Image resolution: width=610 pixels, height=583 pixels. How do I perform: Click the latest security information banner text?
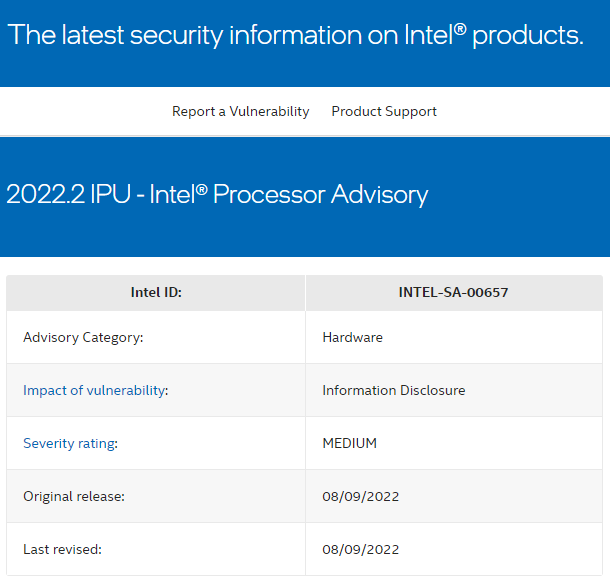[x=295, y=35]
